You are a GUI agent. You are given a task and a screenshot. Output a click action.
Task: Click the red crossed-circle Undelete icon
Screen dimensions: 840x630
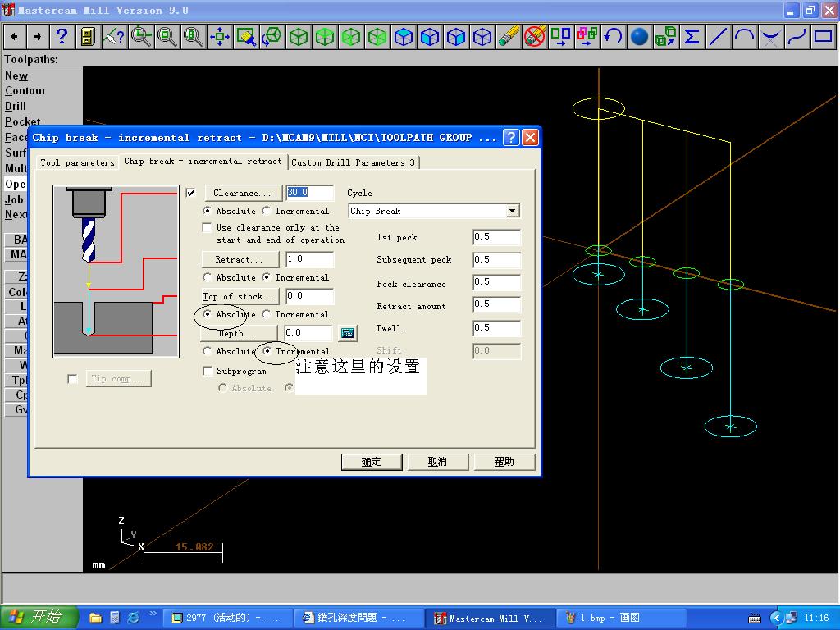pyautogui.click(x=534, y=36)
